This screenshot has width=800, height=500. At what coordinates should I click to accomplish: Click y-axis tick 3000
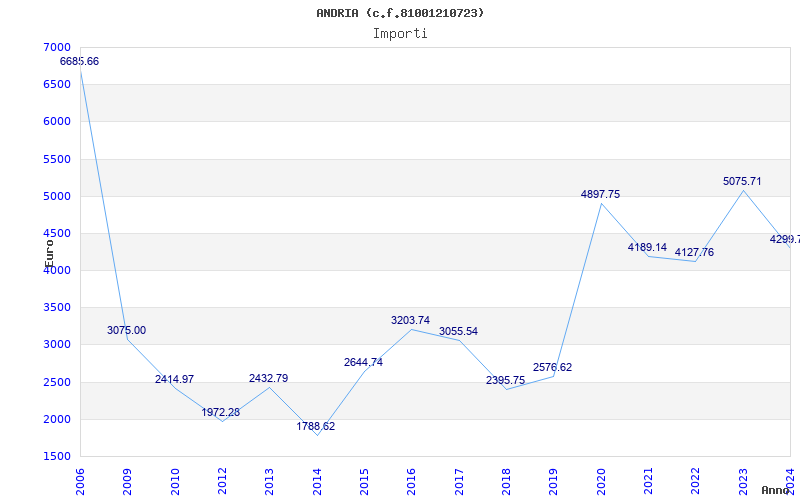57,344
